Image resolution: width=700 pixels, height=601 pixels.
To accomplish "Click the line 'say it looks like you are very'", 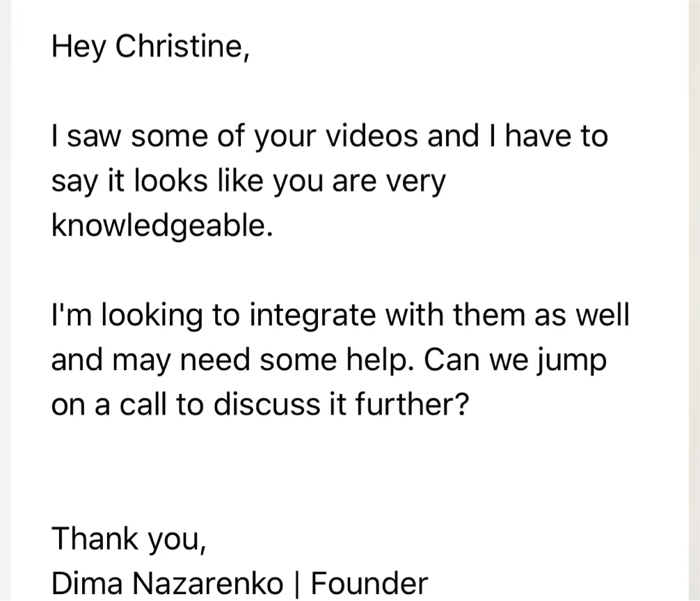I will (x=248, y=182).
